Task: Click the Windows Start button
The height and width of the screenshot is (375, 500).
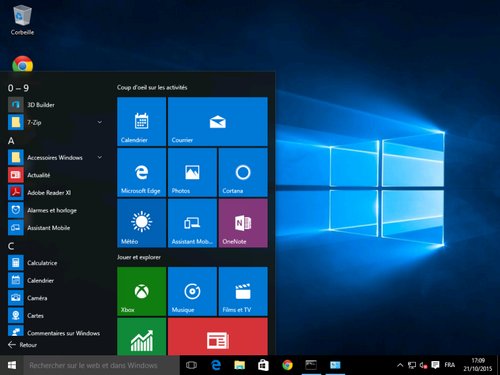Action: 12,365
